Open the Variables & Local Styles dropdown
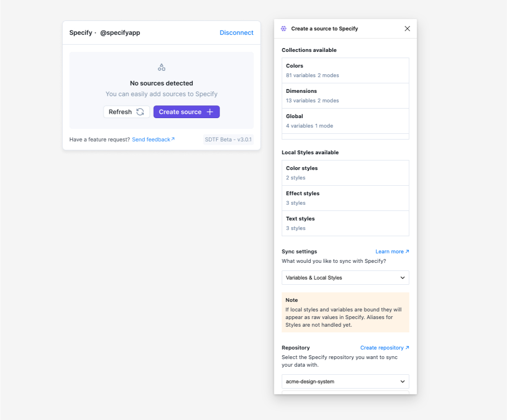The width and height of the screenshot is (507, 420). tap(345, 278)
